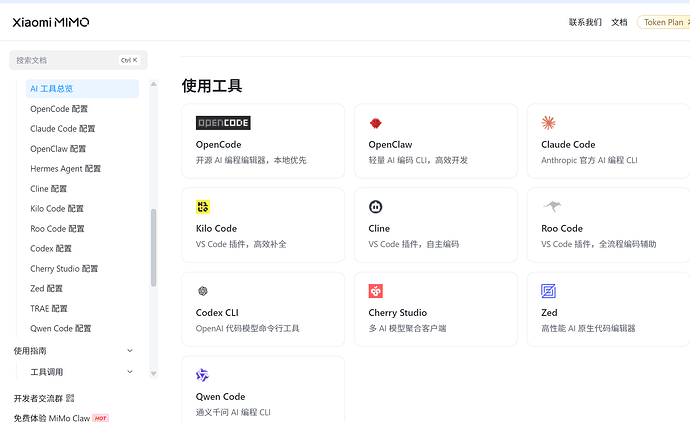Click the QR code icon beside 开发者交流群

70,398
